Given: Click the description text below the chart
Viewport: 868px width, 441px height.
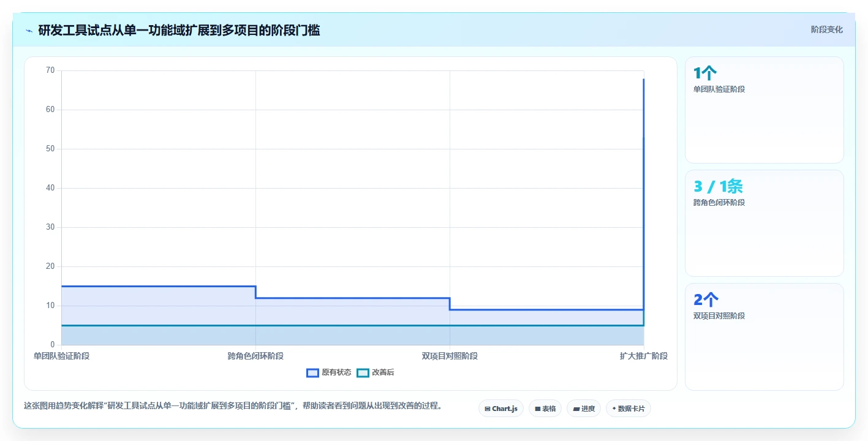Looking at the screenshot, I should 233,405.
